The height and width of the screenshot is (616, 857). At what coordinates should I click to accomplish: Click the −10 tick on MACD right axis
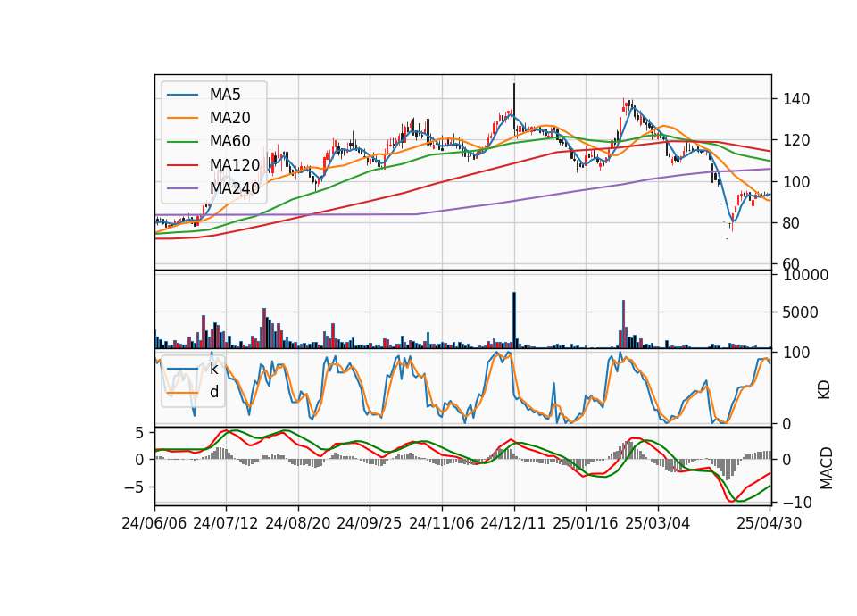797,502
